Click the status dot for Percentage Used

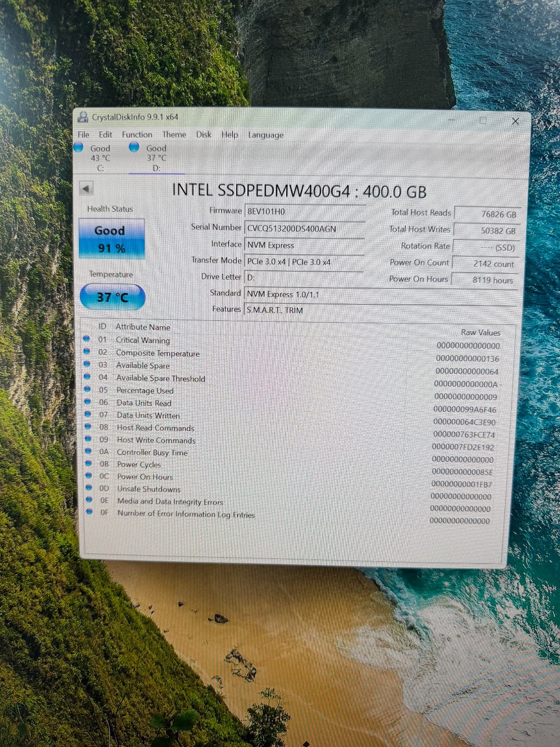coord(87,389)
